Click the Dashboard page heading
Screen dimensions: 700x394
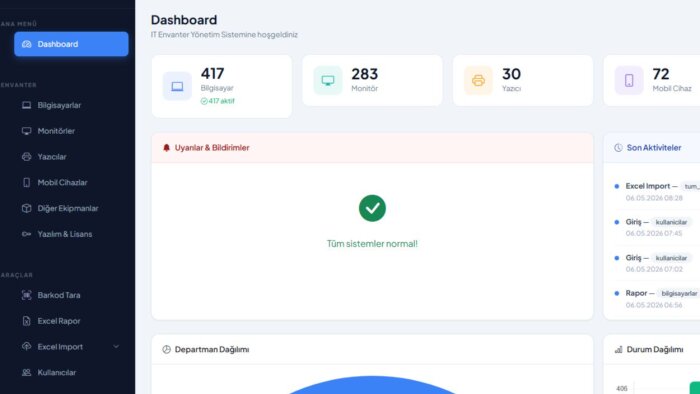(x=184, y=20)
